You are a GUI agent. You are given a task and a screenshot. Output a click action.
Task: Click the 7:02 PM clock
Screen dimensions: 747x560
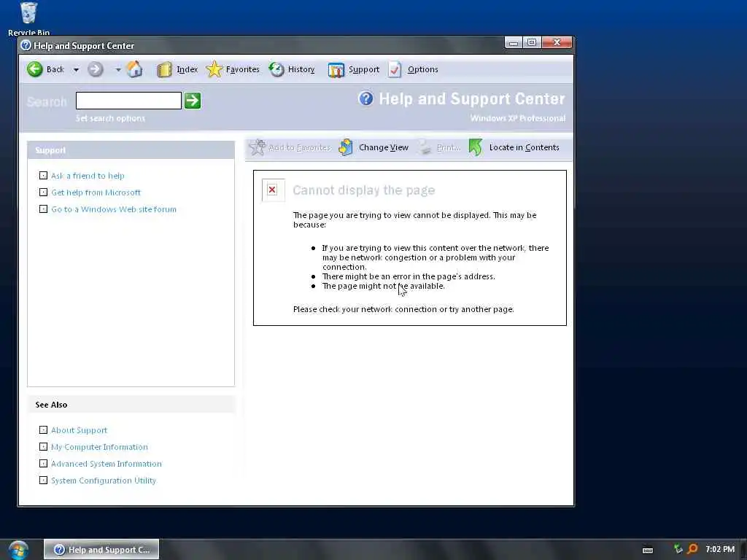pos(720,550)
